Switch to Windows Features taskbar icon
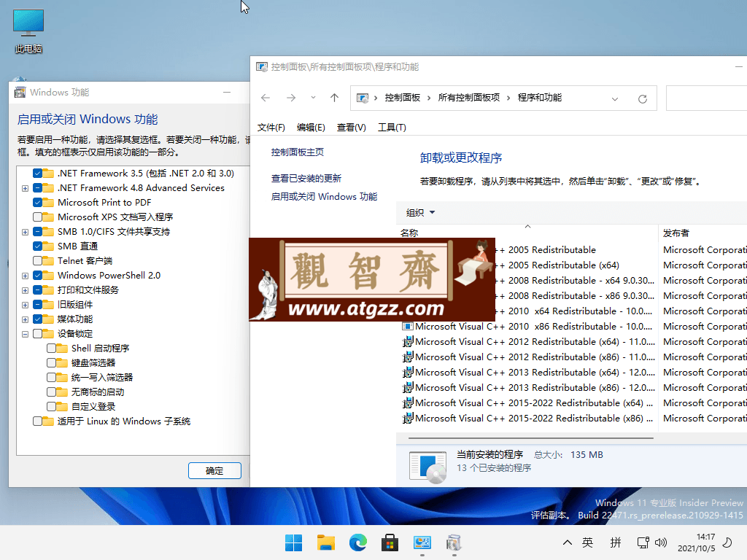This screenshot has width=747, height=560. 454,542
